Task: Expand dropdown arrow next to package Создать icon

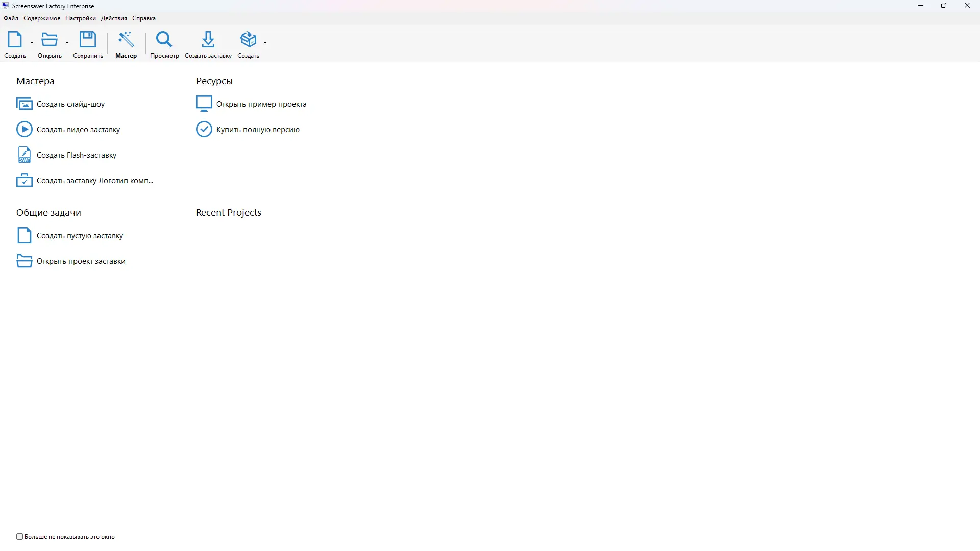Action: [x=265, y=43]
